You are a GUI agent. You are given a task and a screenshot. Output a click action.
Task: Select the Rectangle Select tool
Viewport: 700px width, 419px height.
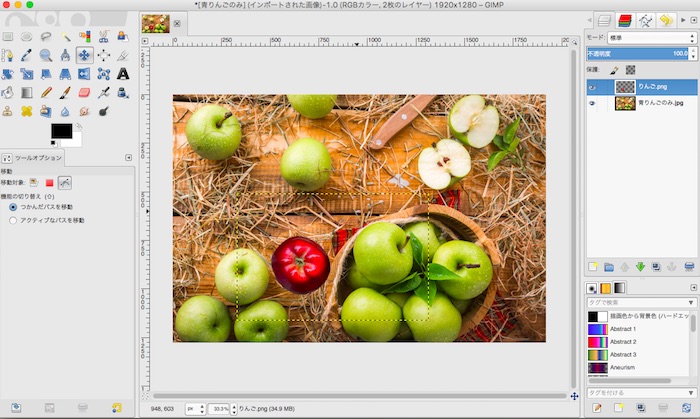point(8,37)
